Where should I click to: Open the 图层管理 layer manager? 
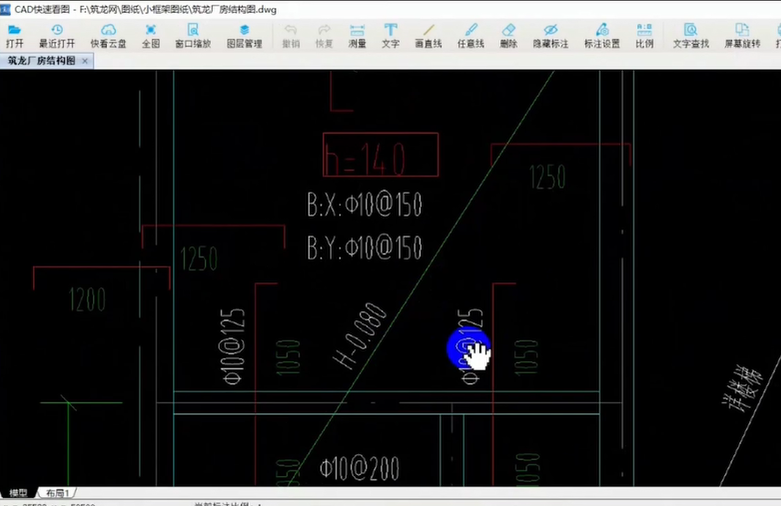click(244, 35)
